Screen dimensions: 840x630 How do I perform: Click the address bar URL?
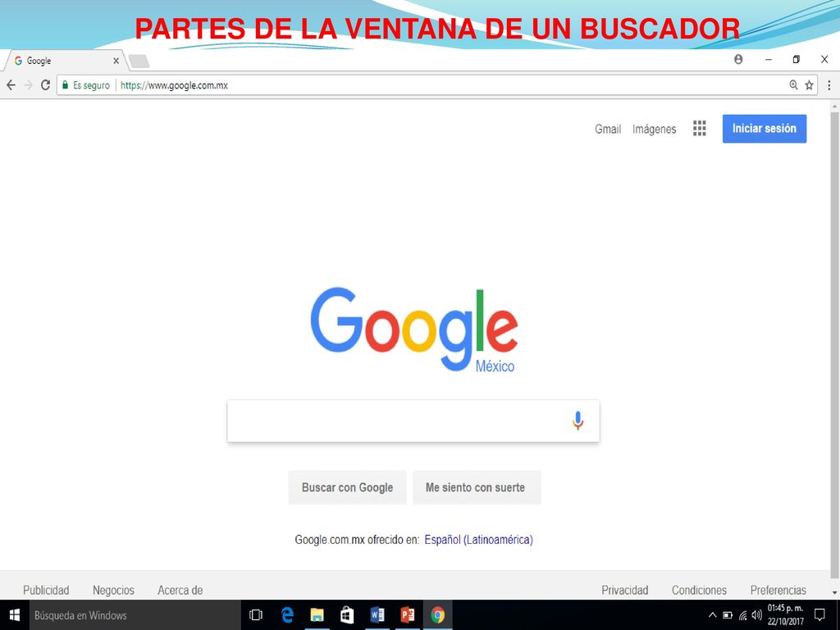pos(174,85)
